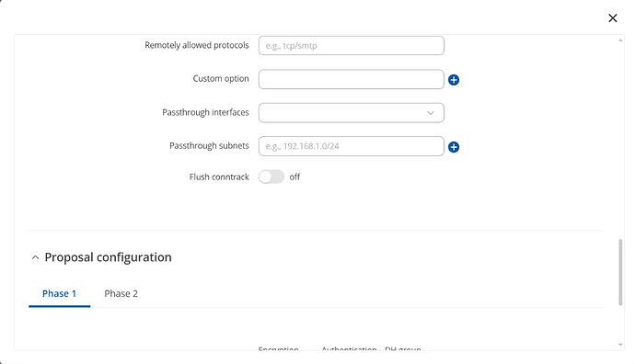Click the off text beside Flush conntrack
The height and width of the screenshot is (364, 635).
pyautogui.click(x=294, y=176)
